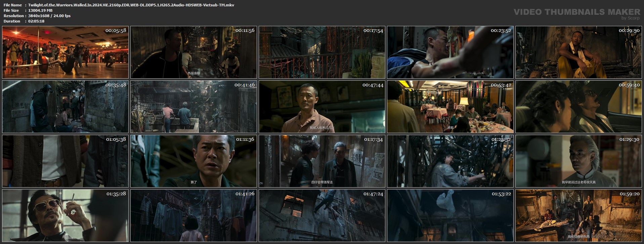Click the 01:35:28 timestamp label
Viewport: 644px width, 244px height.
[x=116, y=194]
